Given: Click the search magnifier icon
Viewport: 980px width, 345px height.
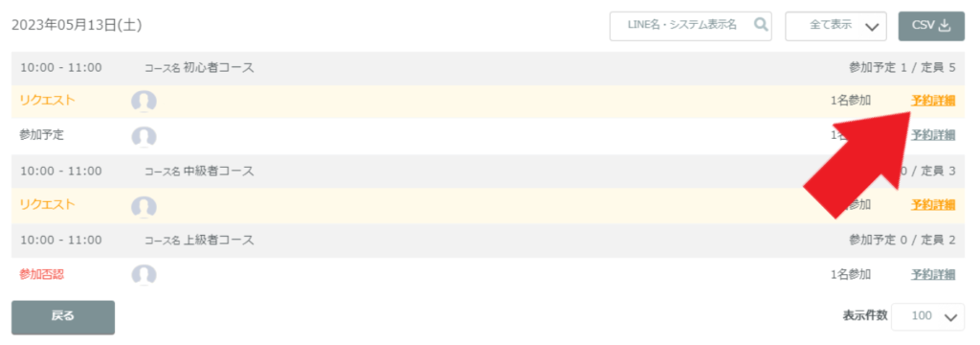Looking at the screenshot, I should pos(761,25).
